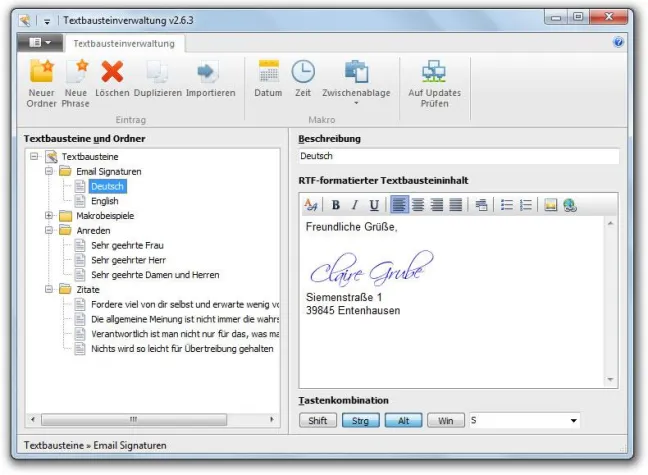Check for updates with Auf Updates Prüfen
The height and width of the screenshot is (475, 648).
(x=434, y=83)
